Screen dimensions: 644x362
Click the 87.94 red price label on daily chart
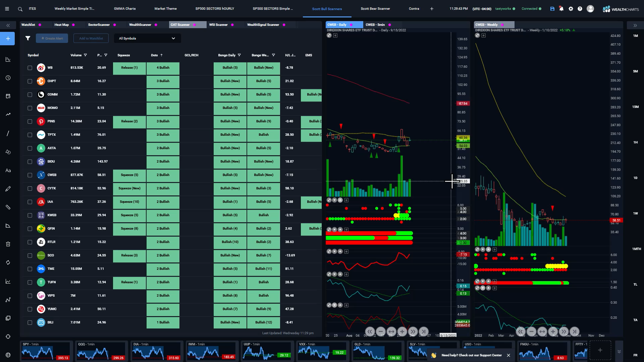pyautogui.click(x=463, y=104)
